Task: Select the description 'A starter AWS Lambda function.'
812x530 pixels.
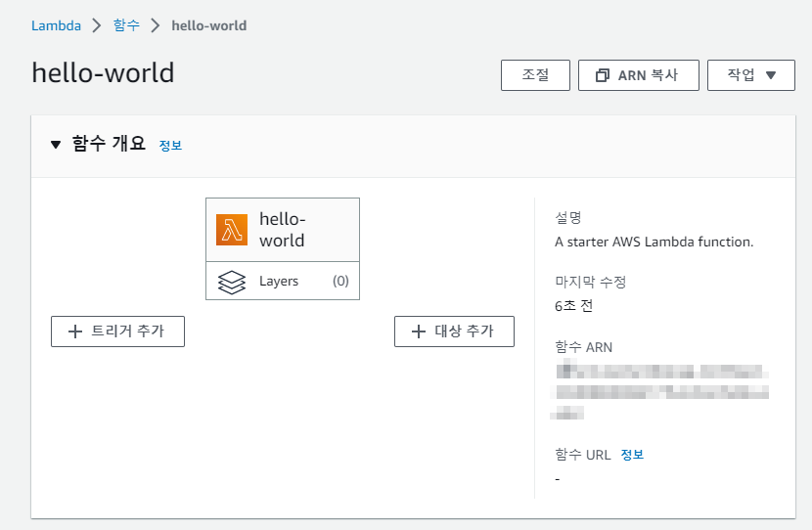Action: tap(654, 242)
